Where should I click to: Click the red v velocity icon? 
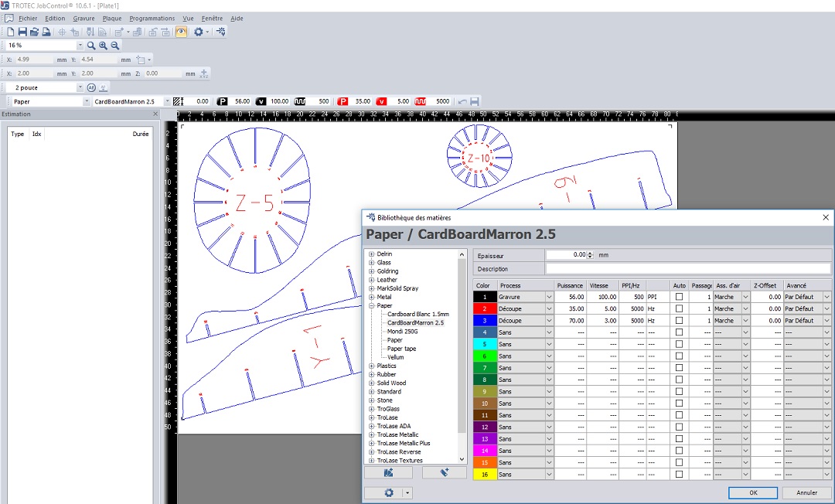click(381, 102)
